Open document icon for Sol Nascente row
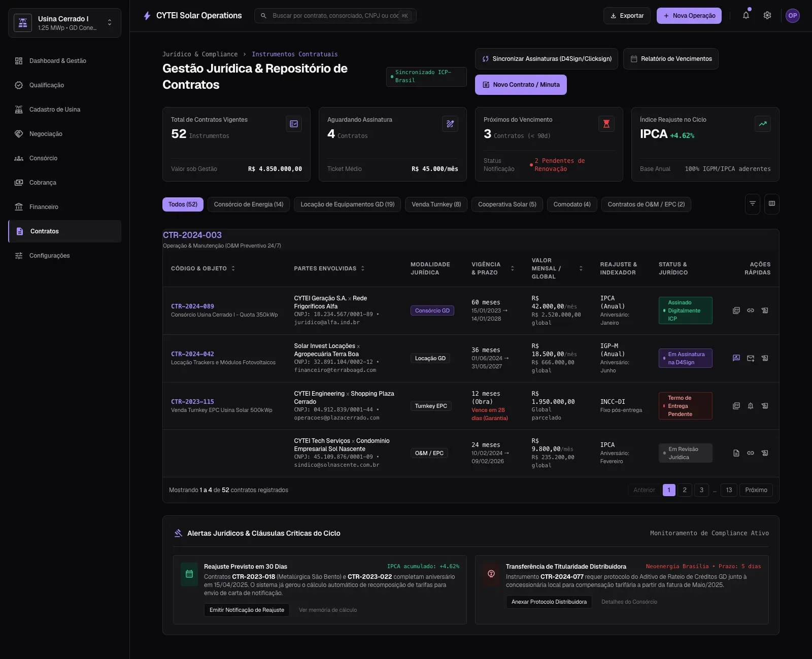The height and width of the screenshot is (659, 812). [736, 453]
